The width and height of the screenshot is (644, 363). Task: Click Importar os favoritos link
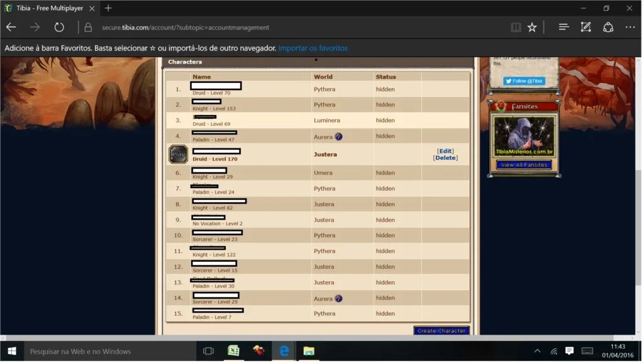click(313, 48)
